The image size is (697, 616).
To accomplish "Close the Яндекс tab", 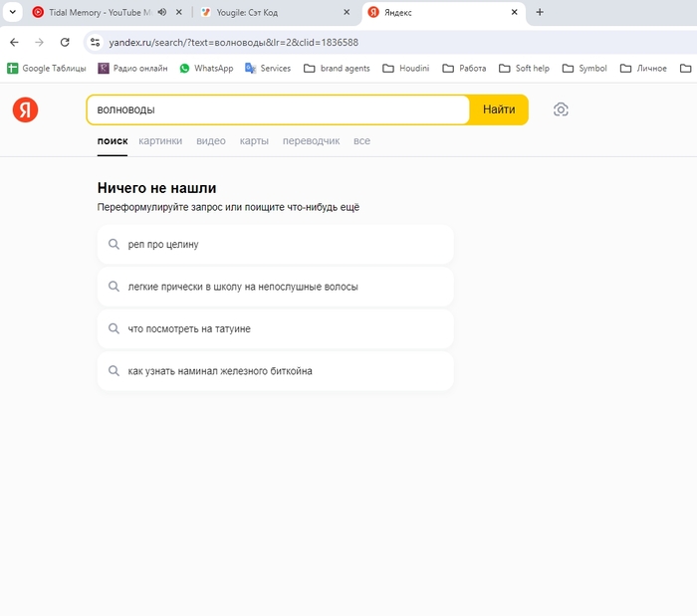I will 515,12.
